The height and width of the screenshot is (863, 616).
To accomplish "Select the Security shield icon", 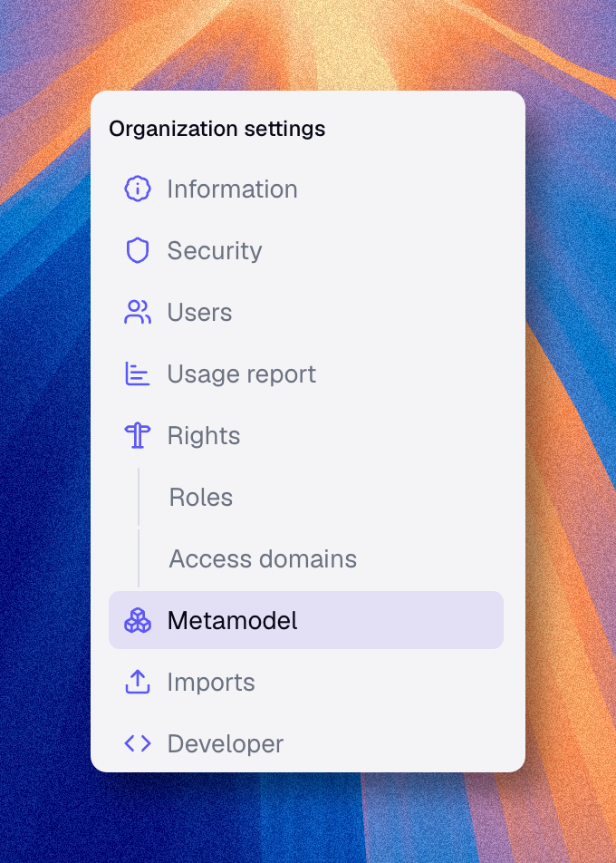I will pyautogui.click(x=137, y=250).
